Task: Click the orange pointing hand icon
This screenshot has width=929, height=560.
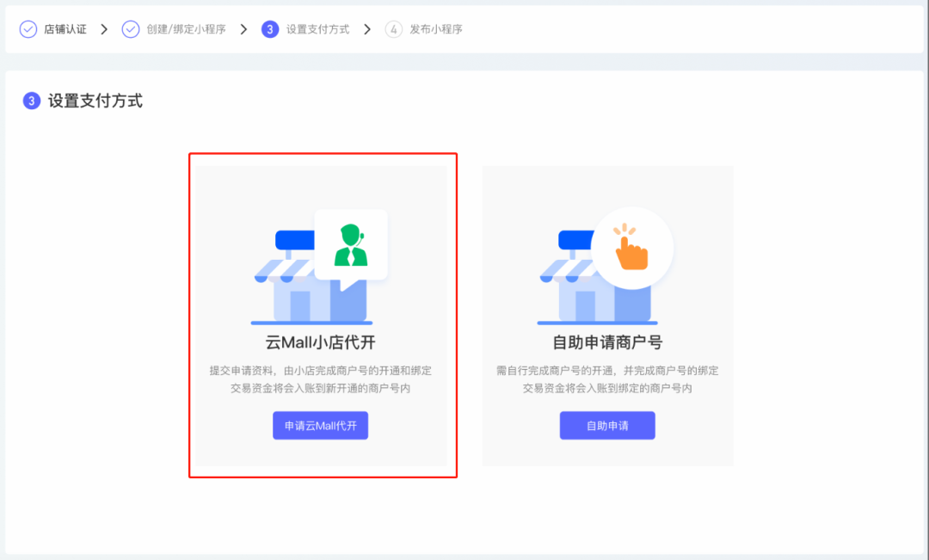Action: coord(631,247)
